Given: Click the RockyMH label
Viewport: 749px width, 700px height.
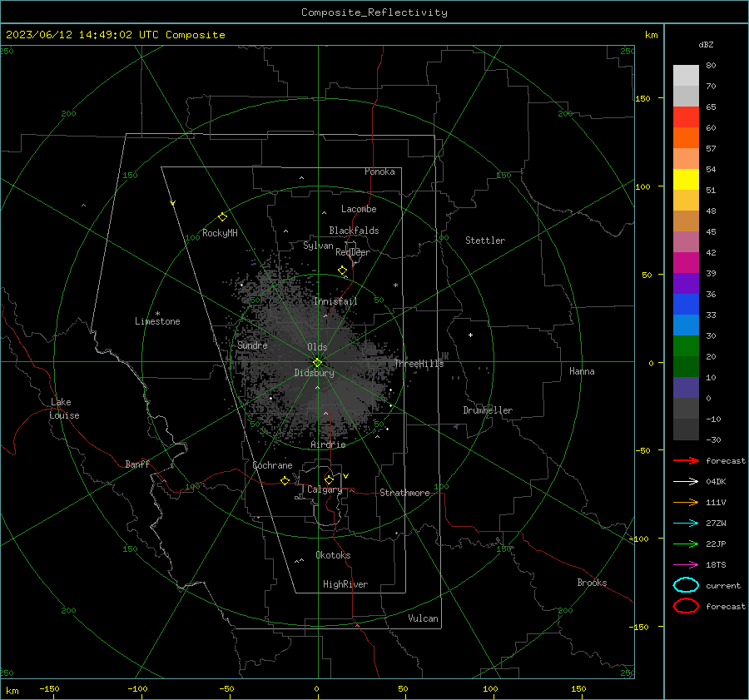Looking at the screenshot, I should pyautogui.click(x=220, y=233).
